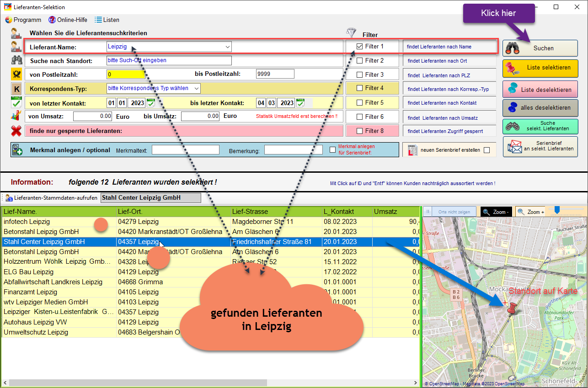Click the person icon beside Lieferant-Name

pyautogui.click(x=16, y=46)
